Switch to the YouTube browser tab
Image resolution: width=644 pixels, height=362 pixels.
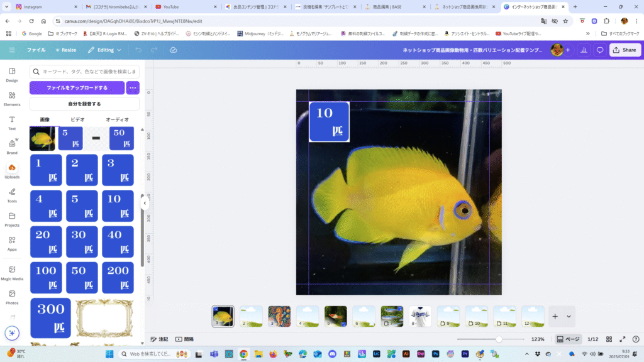pyautogui.click(x=186, y=6)
